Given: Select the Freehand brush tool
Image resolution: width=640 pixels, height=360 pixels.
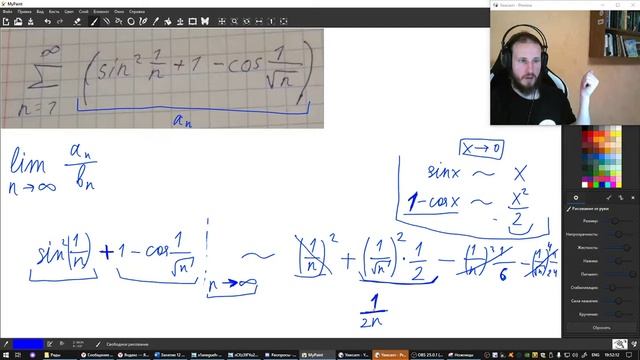Looking at the screenshot, I should [x=94, y=21].
